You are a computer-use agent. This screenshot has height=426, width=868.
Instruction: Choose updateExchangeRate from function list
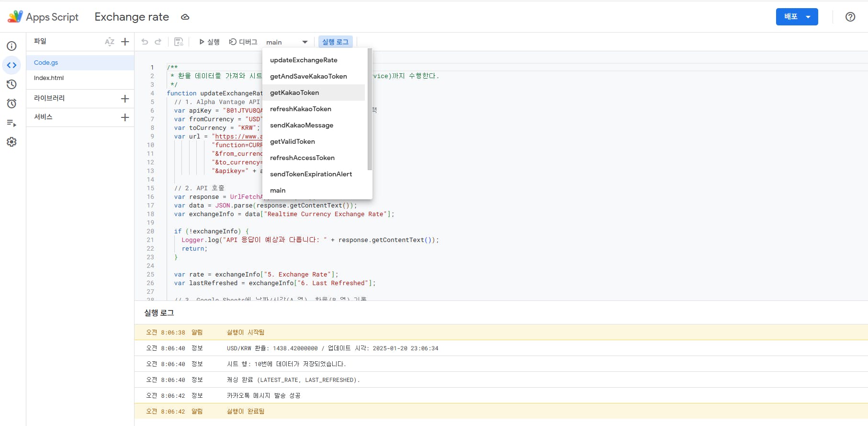point(314,60)
